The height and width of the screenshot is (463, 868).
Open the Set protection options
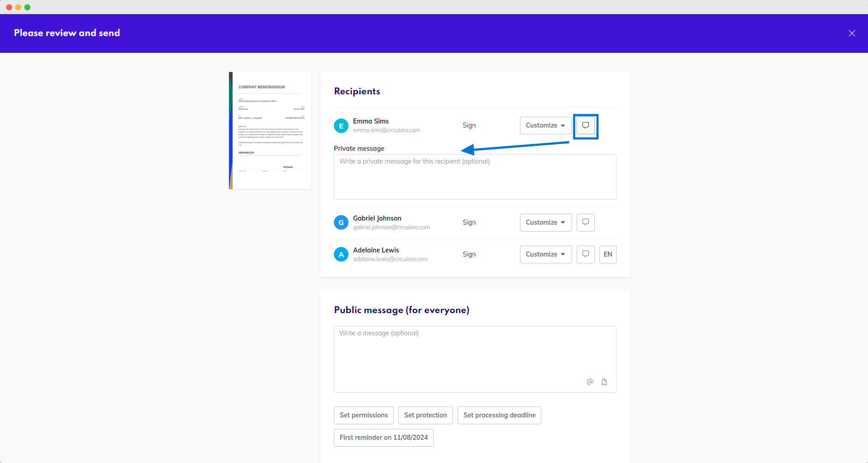point(425,415)
